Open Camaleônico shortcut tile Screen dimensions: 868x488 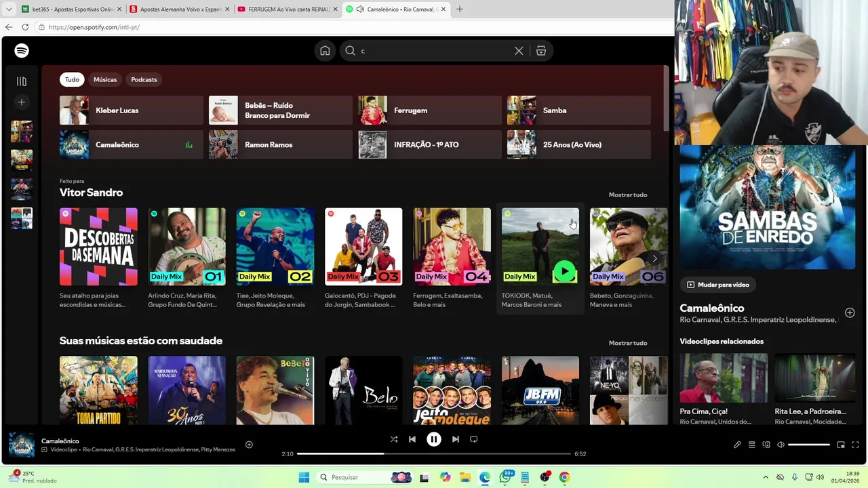pos(131,144)
